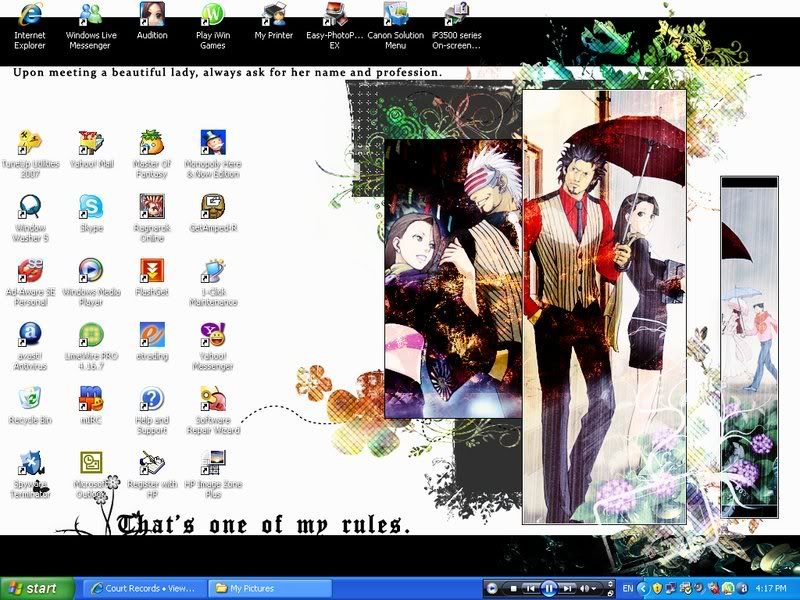The image size is (800, 600).
Task: Open LimeWire PRO 4.16.7 shortcut
Action: click(91, 346)
